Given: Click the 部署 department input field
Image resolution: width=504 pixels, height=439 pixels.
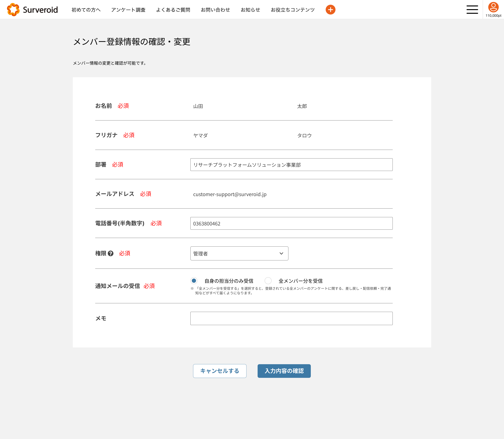Looking at the screenshot, I should pyautogui.click(x=291, y=165).
